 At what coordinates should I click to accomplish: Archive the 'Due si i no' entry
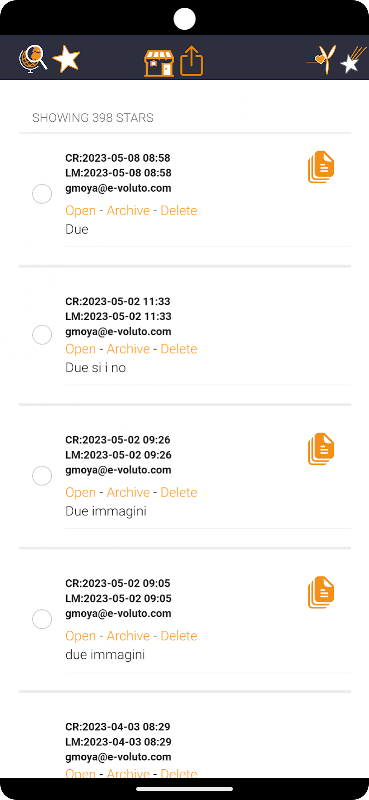click(128, 349)
